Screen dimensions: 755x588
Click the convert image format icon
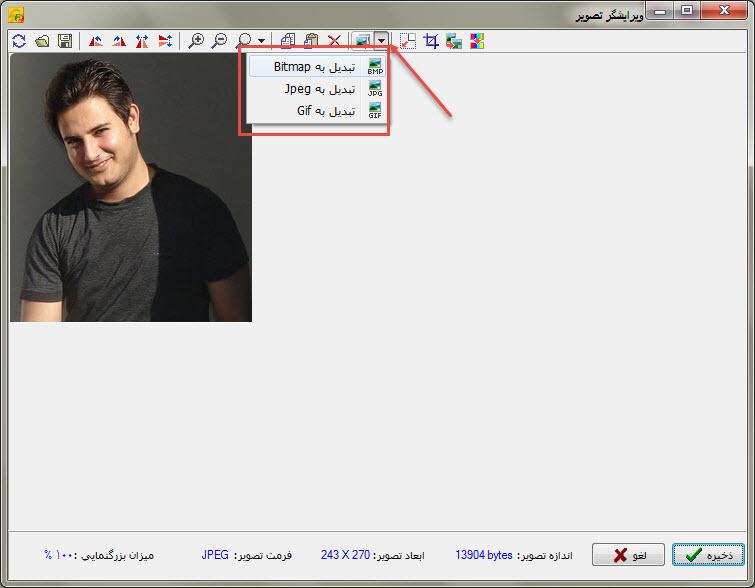(362, 41)
